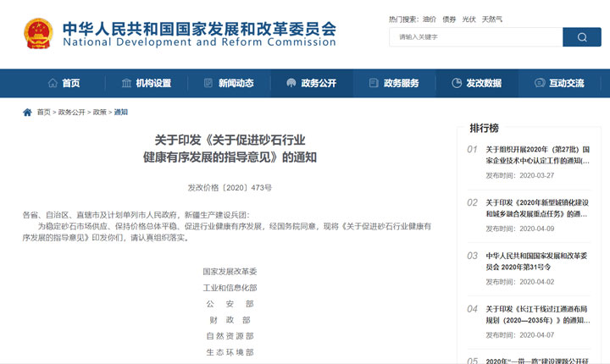Click the national emblem logo
Screen dimensions: 610x364
pos(37,33)
